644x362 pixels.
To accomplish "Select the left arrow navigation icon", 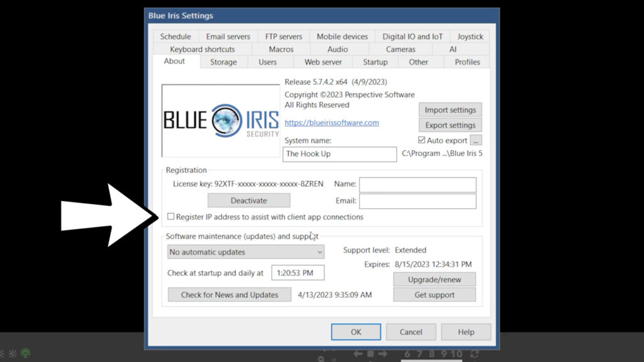I will pos(358,354).
